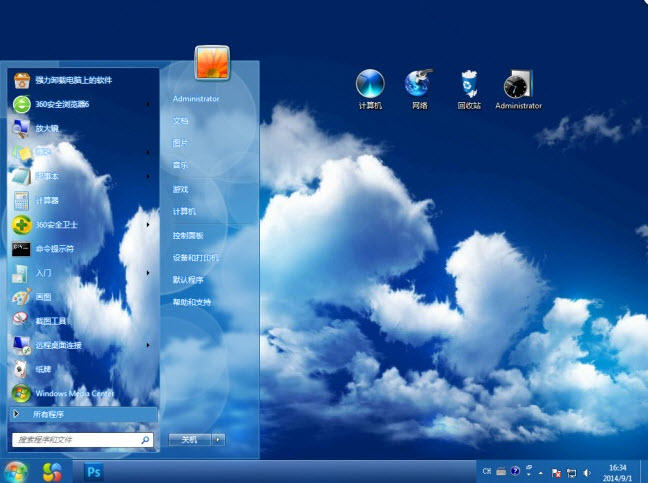Click the user account flower picture
Viewport: 648px width, 483px height.
(x=212, y=62)
